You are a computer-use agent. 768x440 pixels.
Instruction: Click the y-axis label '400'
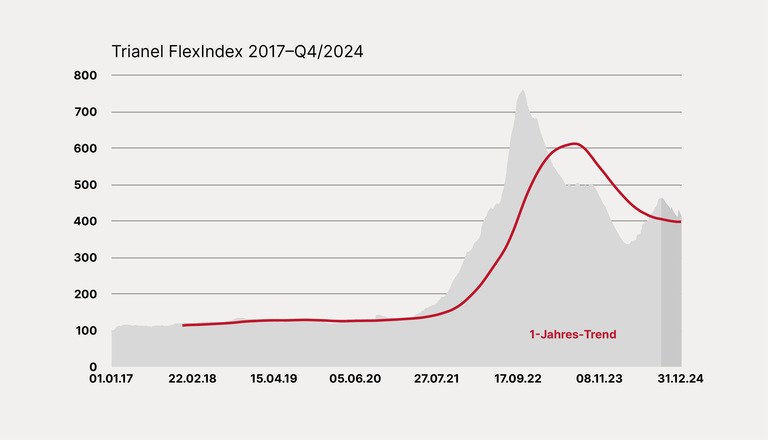tap(85, 221)
